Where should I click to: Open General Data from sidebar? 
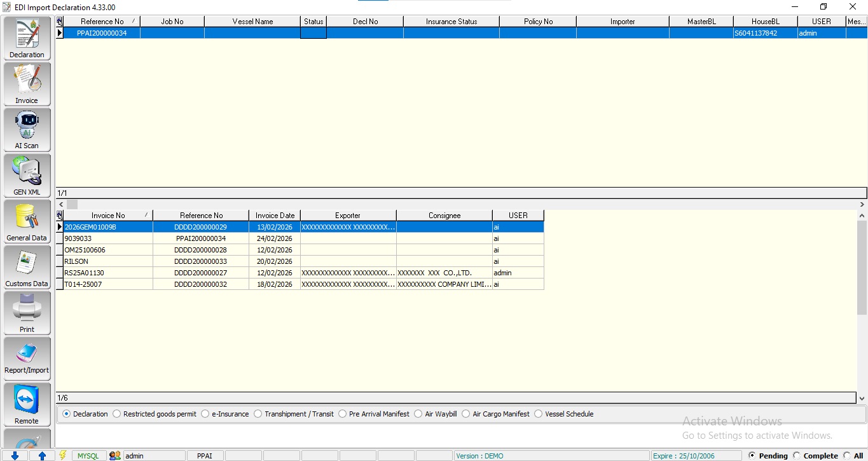click(x=27, y=221)
